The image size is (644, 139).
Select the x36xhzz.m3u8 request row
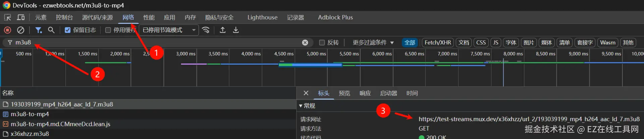click(x=148, y=134)
